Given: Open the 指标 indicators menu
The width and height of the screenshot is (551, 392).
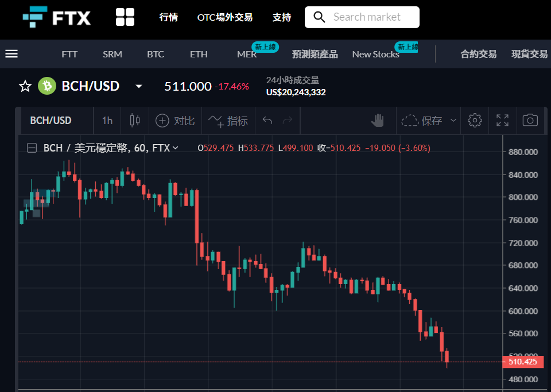Looking at the screenshot, I should tap(228, 121).
